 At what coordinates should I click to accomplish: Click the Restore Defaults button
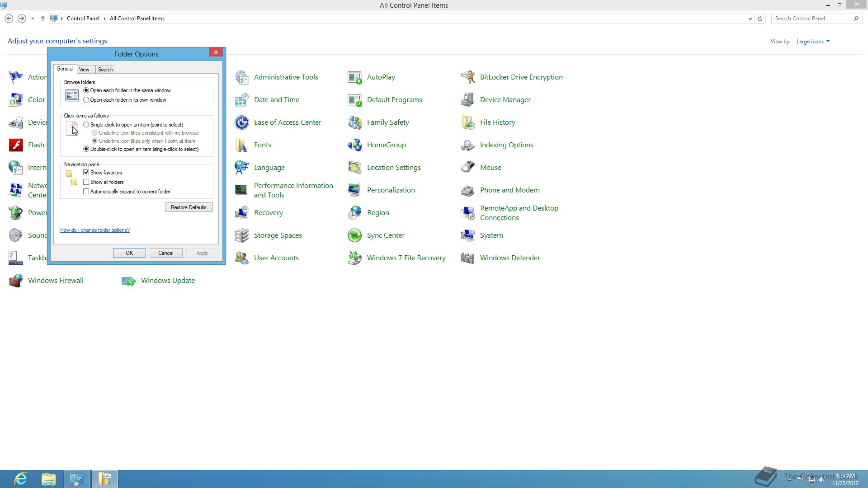coord(189,207)
